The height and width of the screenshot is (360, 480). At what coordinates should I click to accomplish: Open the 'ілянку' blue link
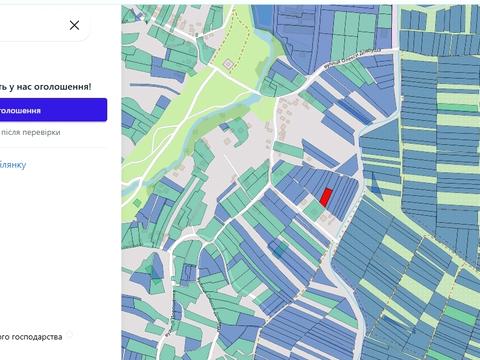[13, 165]
